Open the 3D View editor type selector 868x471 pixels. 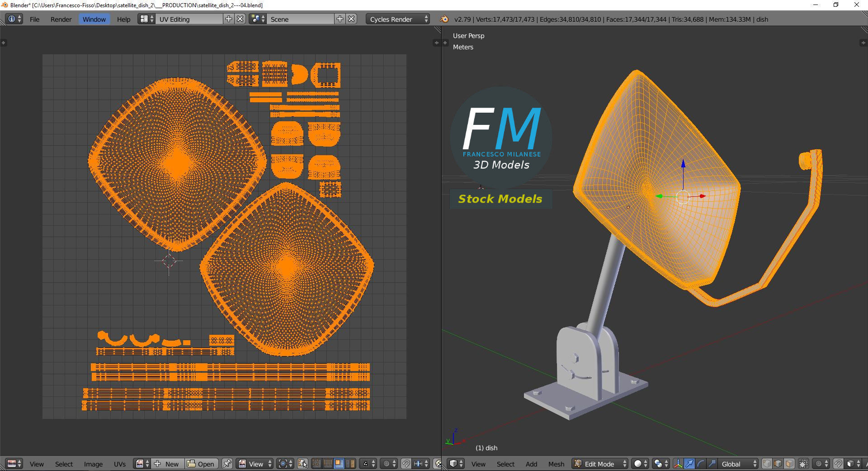pos(456,464)
